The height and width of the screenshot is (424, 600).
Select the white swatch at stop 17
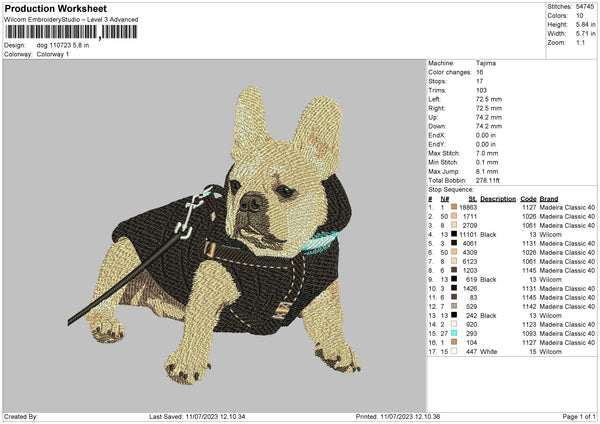pos(453,351)
